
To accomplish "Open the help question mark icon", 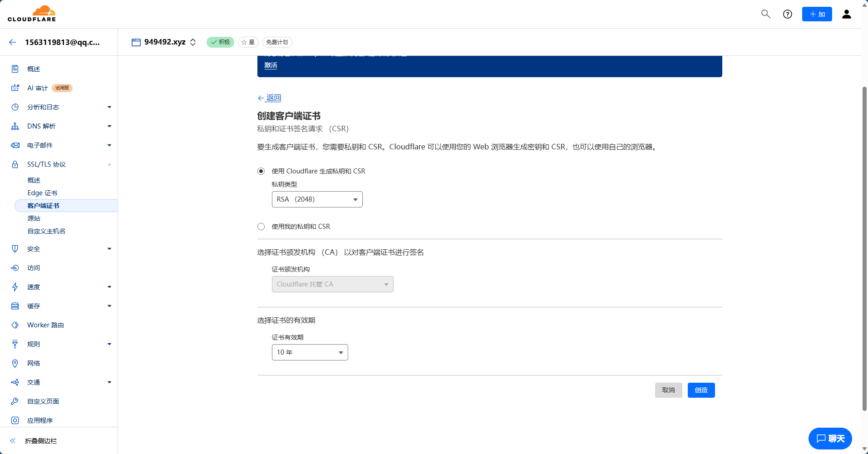I will (788, 14).
